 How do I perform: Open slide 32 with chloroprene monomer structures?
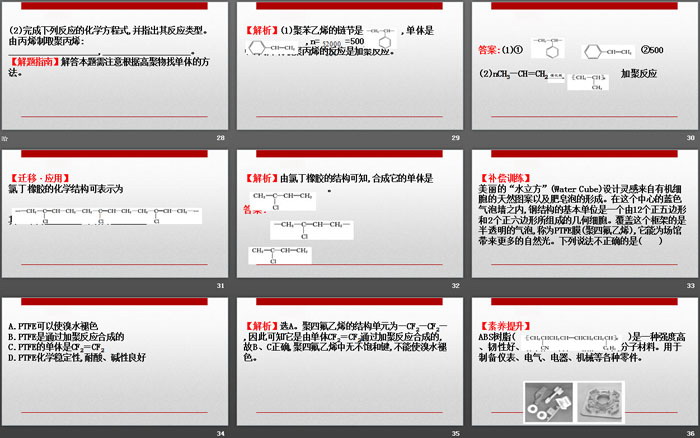tap(350, 215)
